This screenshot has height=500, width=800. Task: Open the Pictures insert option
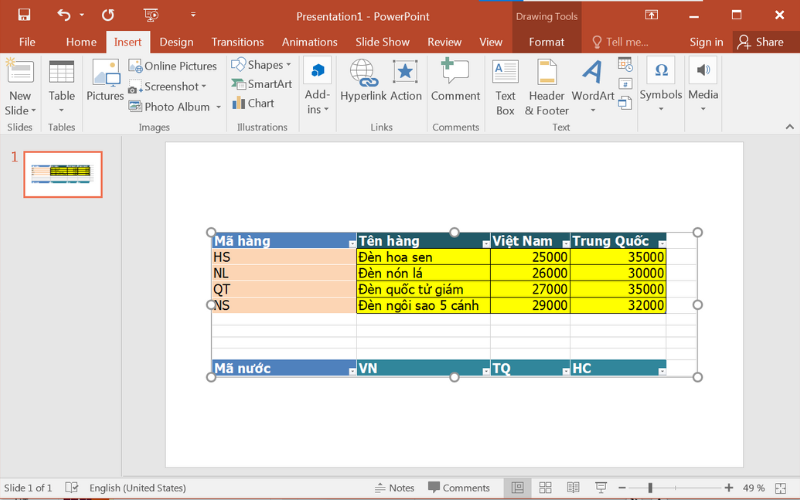point(105,80)
